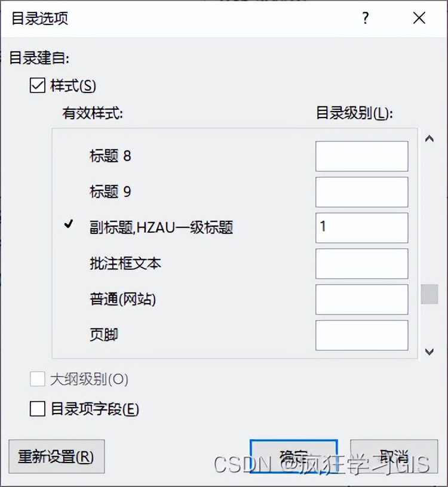Select the level value 1 for 副标题

pyautogui.click(x=361, y=227)
